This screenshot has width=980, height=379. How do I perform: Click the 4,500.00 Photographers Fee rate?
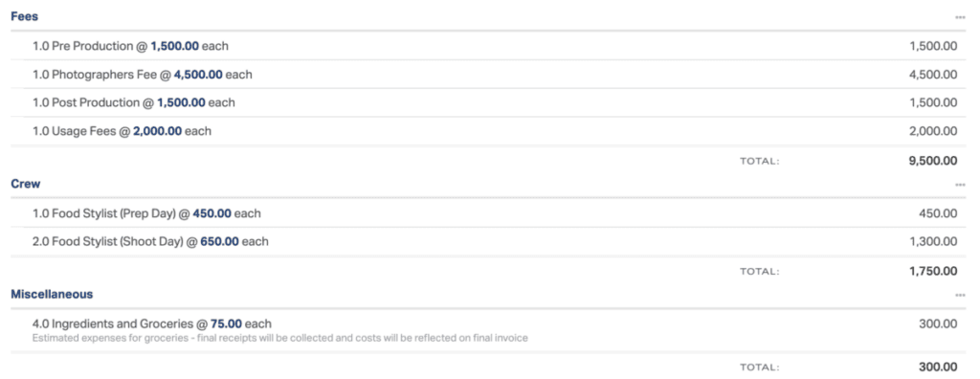tap(198, 75)
